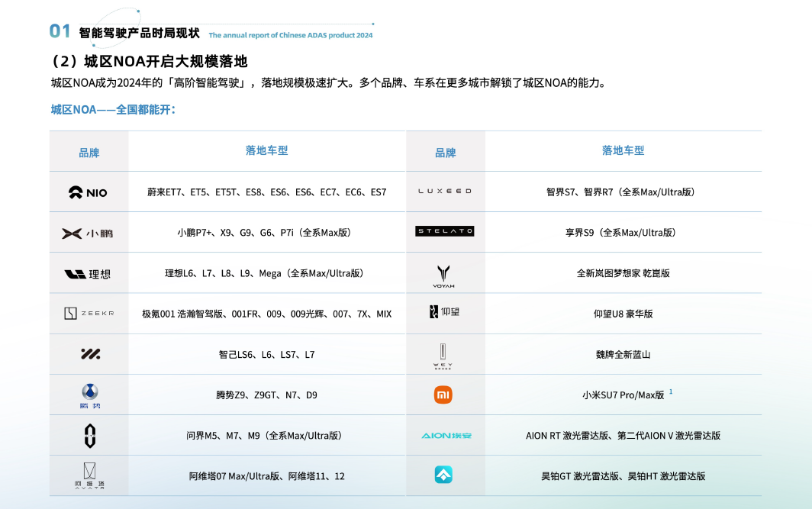Select the 智己 IM Motors logo
This screenshot has height=509, width=812.
click(x=89, y=353)
